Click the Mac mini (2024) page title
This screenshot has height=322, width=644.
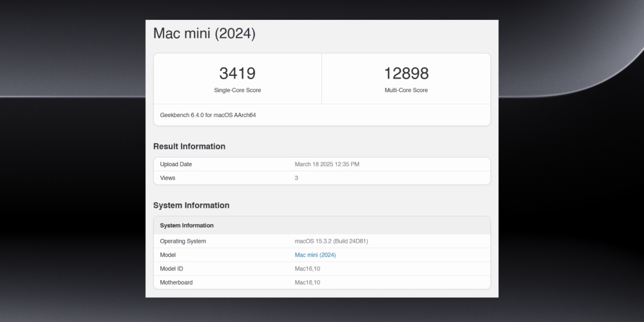204,34
